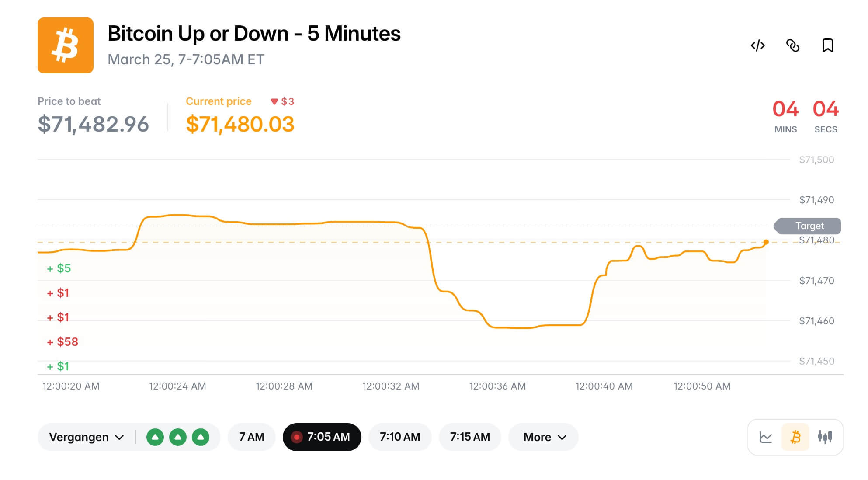Screen dimensions: 868x480
Task: Toggle the second green outcome marker
Action: tap(178, 437)
